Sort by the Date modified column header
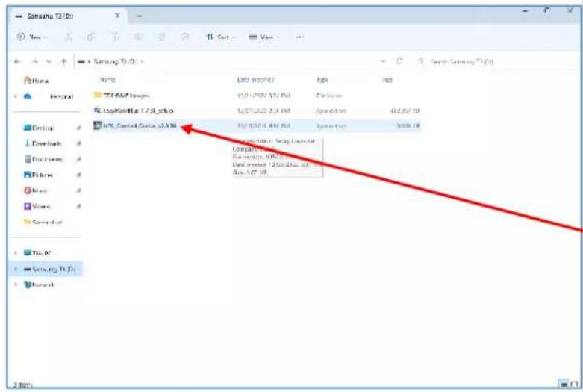583x392 pixels. [255, 80]
